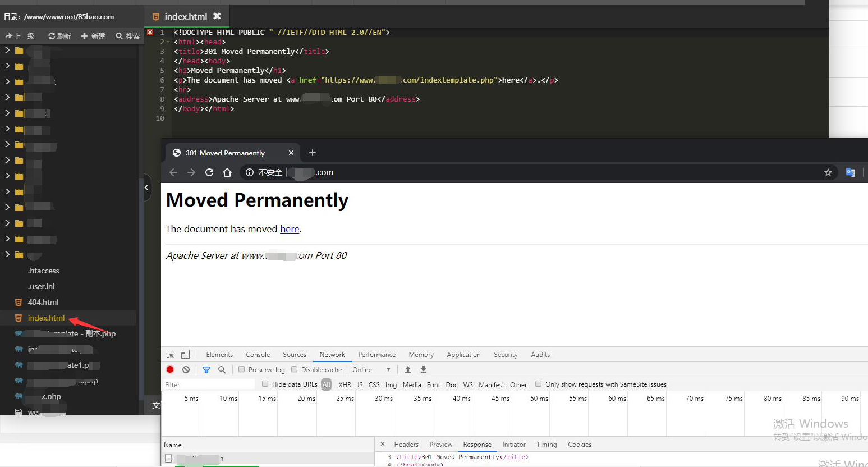The image size is (868, 467).
Task: Switch to the Application panel
Action: coord(463,355)
